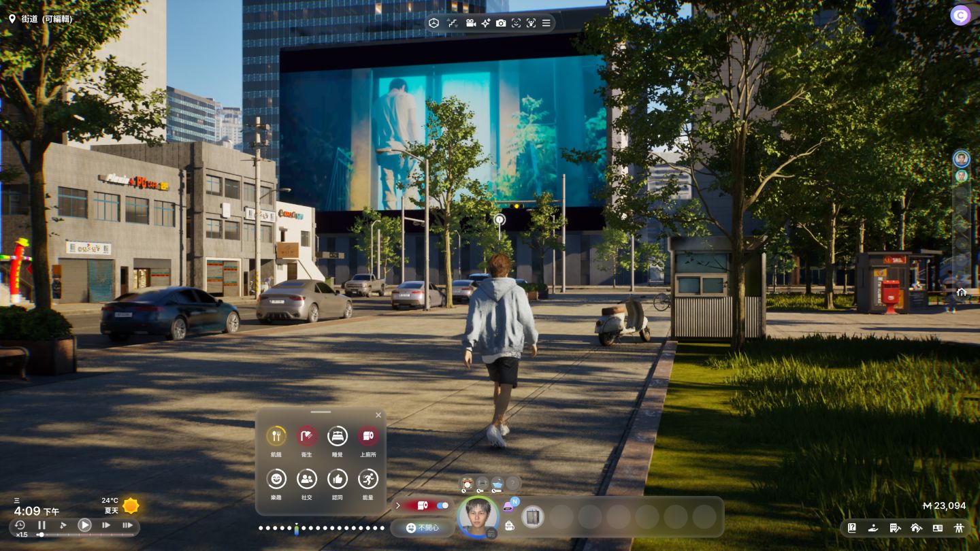
Task: Click the video camera recording icon
Action: 470,23
